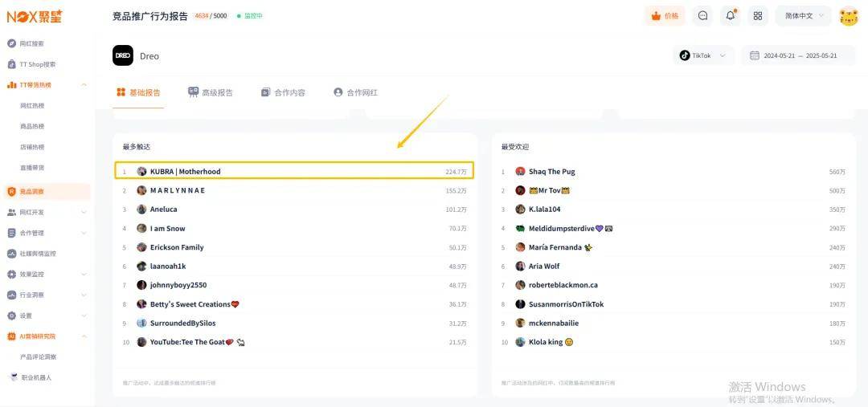The width and height of the screenshot is (868, 407).
Task: Select 网红搜索 in the sidebar
Action: point(32,43)
